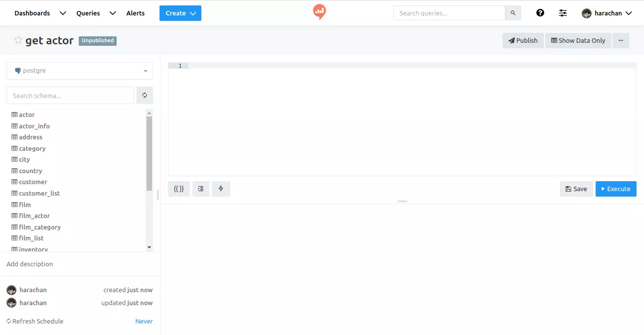Click the search queries magnifier icon
Image resolution: width=644 pixels, height=335 pixels.
pyautogui.click(x=513, y=13)
